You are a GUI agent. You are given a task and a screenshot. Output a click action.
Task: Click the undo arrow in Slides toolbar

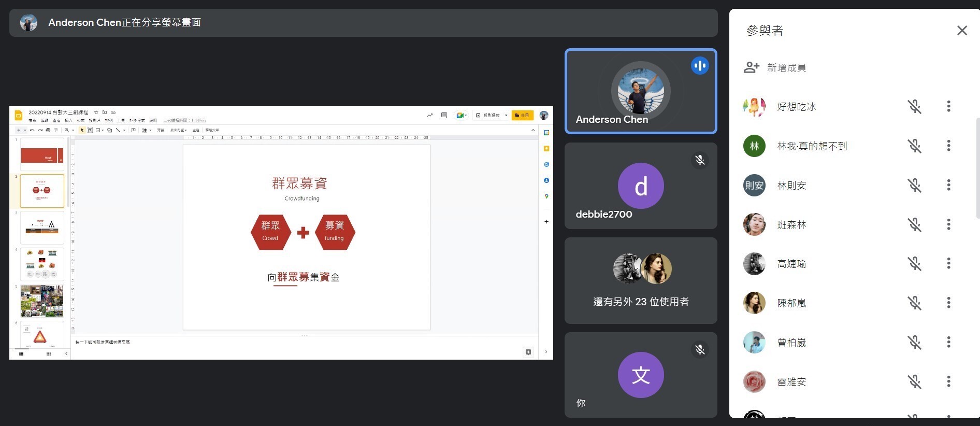32,130
